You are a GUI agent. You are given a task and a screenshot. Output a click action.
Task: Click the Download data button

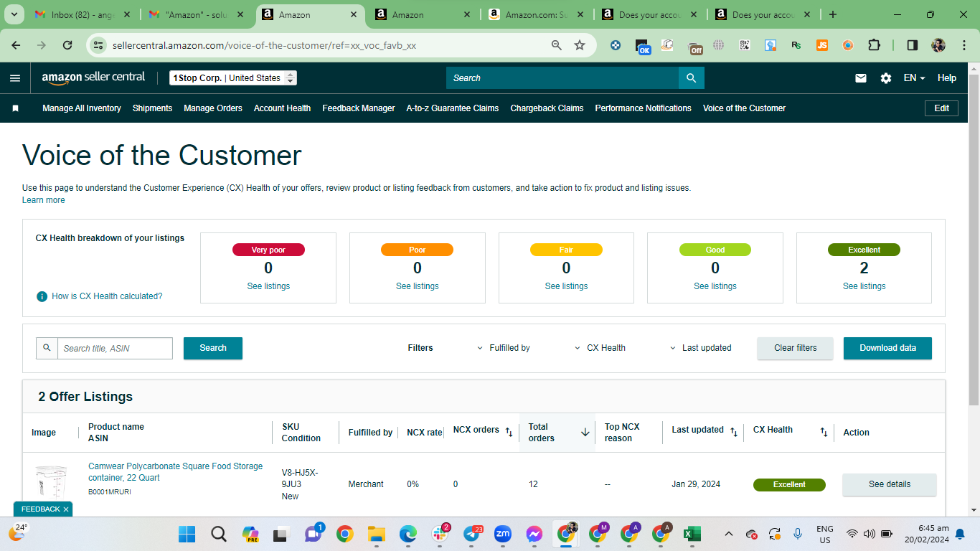click(x=888, y=348)
